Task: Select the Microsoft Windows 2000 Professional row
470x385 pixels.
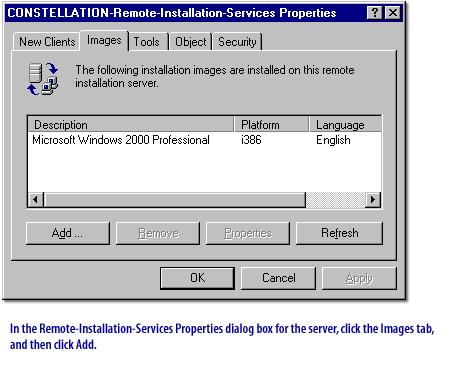Action: click(204, 140)
